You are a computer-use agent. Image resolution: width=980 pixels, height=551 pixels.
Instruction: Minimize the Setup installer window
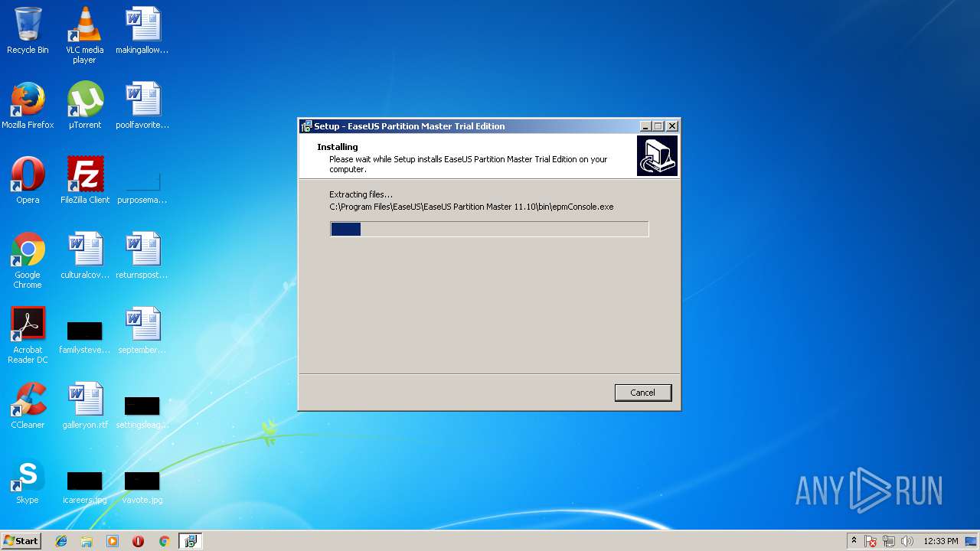(x=645, y=126)
